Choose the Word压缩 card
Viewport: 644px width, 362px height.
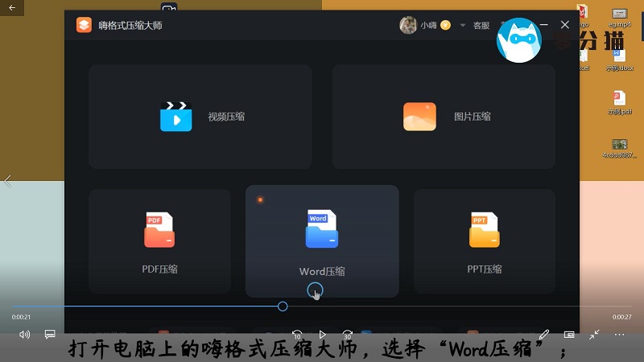click(x=322, y=241)
